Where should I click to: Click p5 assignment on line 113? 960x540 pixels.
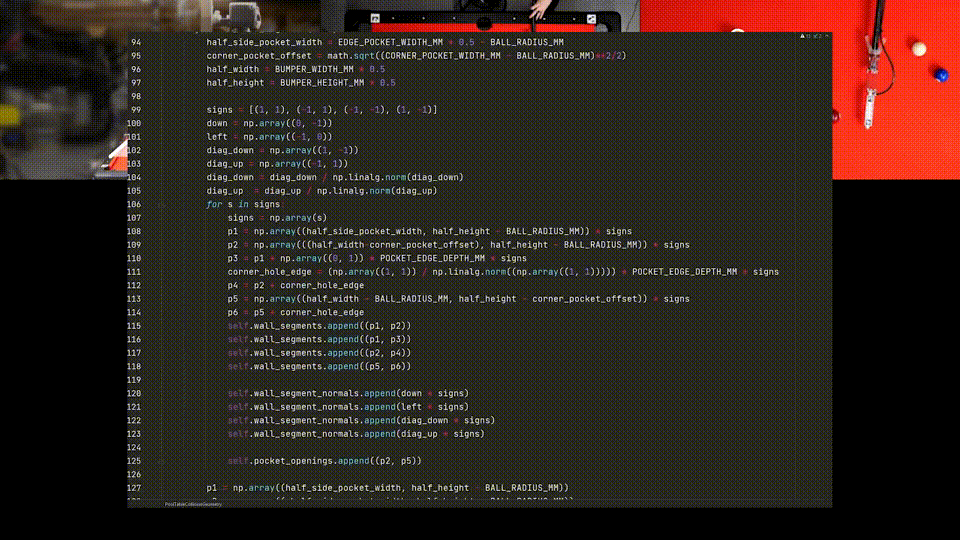tap(459, 299)
